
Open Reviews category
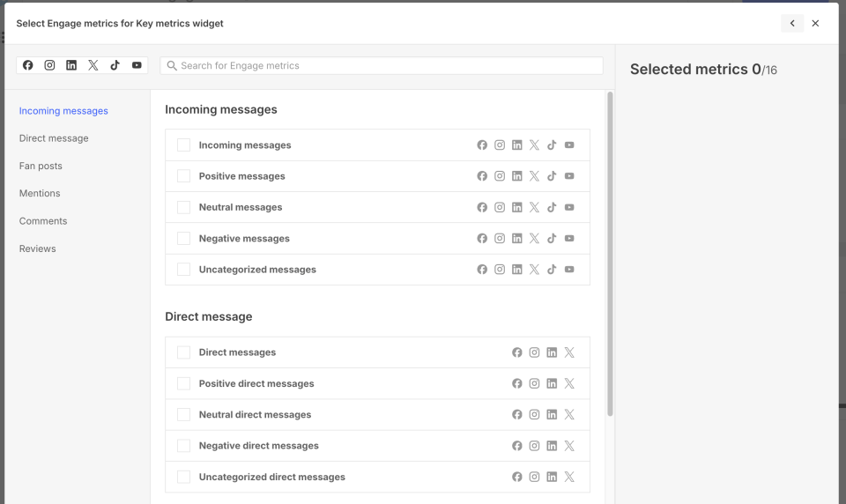(x=37, y=248)
